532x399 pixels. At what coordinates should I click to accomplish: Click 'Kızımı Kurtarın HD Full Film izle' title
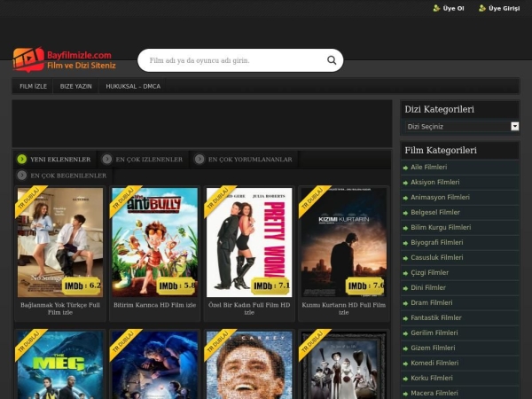click(344, 309)
